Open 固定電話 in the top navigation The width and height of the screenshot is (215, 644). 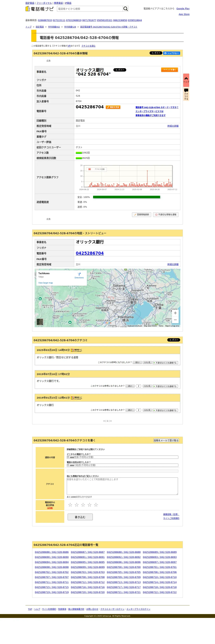click(30, 3)
